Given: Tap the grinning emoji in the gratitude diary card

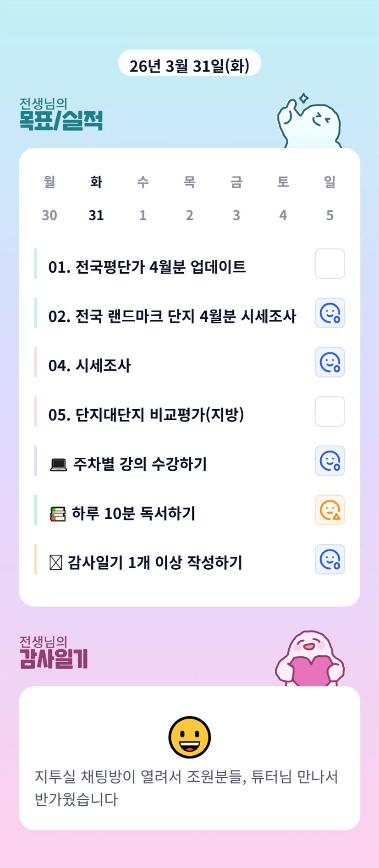Looking at the screenshot, I should click(x=189, y=737).
